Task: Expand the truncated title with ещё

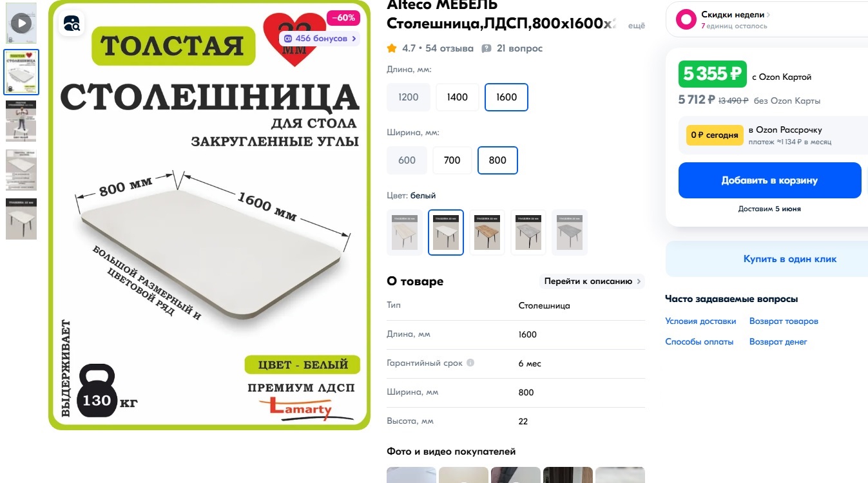Action: coord(636,25)
